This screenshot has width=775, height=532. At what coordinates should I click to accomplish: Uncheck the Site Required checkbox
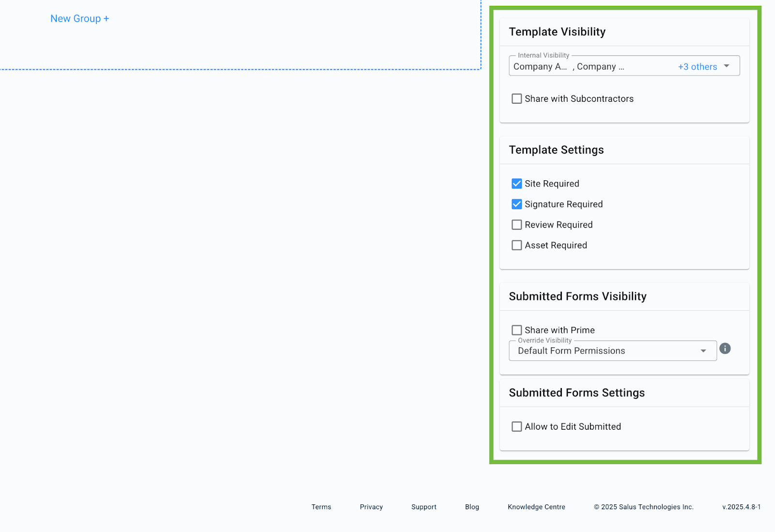coord(517,184)
